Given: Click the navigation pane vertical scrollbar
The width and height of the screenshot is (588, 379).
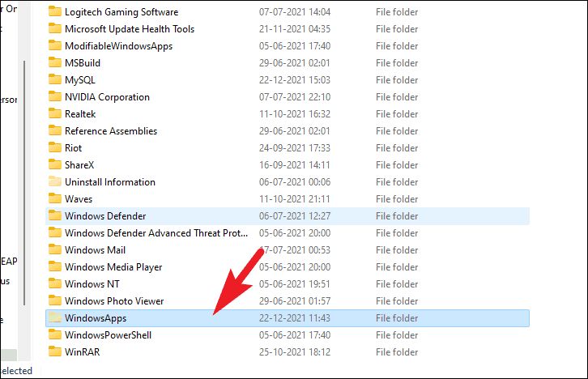Looking at the screenshot, I should pos(24,182).
